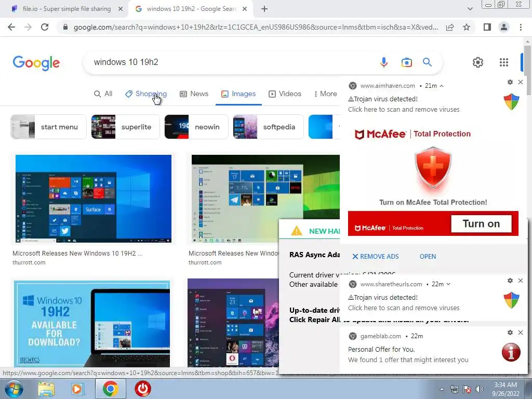This screenshot has height=399, width=532.
Task: Go forward in browser history
Action: (x=28, y=27)
